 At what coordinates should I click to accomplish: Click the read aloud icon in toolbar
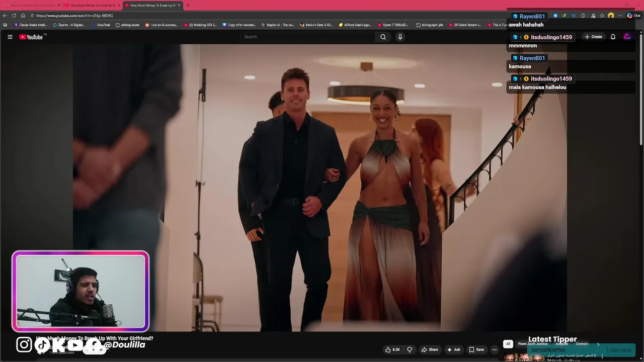(x=573, y=16)
